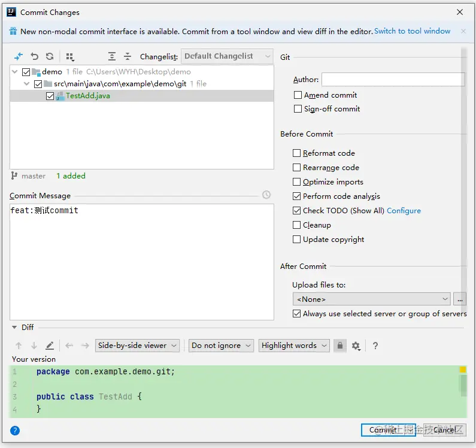Click into the Author field
This screenshot has height=448, width=476.
(x=393, y=80)
